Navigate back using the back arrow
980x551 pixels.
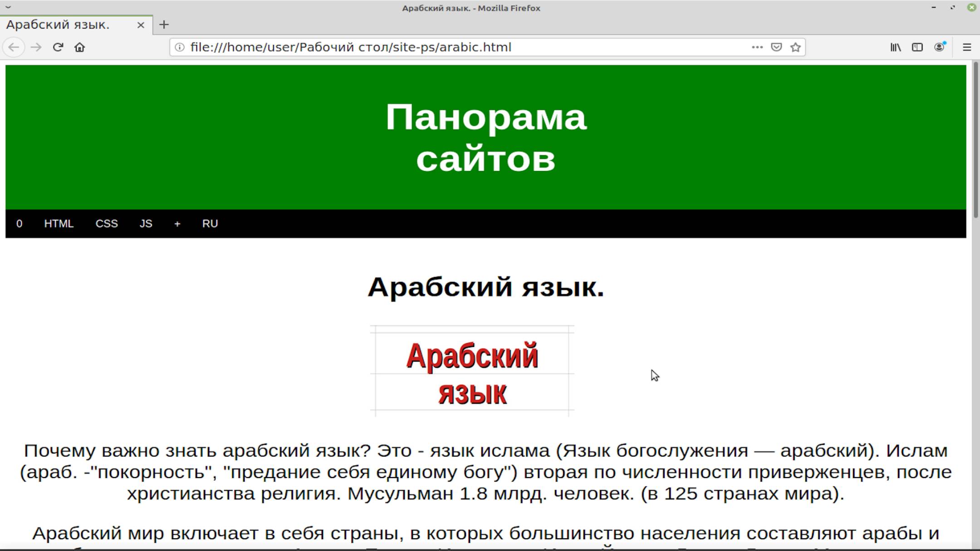tap(14, 47)
